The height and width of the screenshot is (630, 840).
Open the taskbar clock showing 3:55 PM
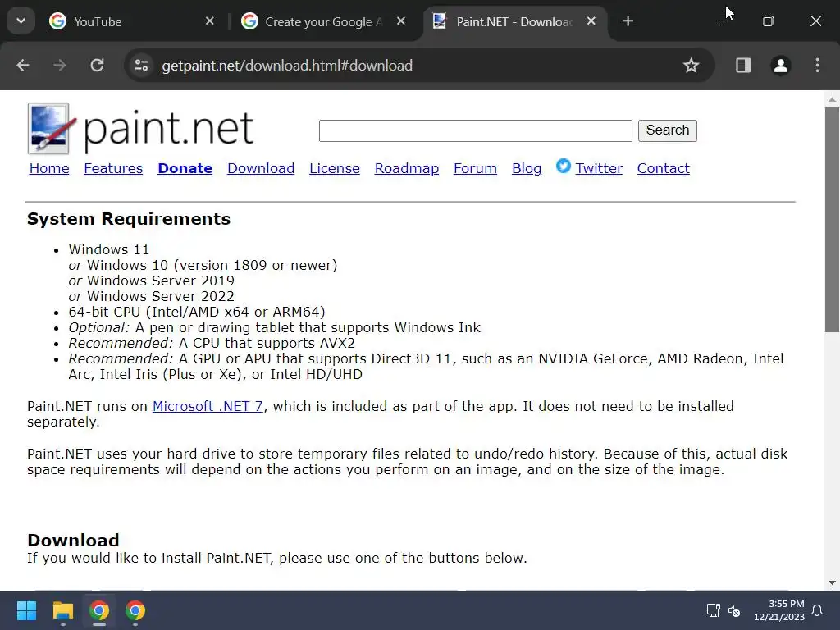click(779, 610)
